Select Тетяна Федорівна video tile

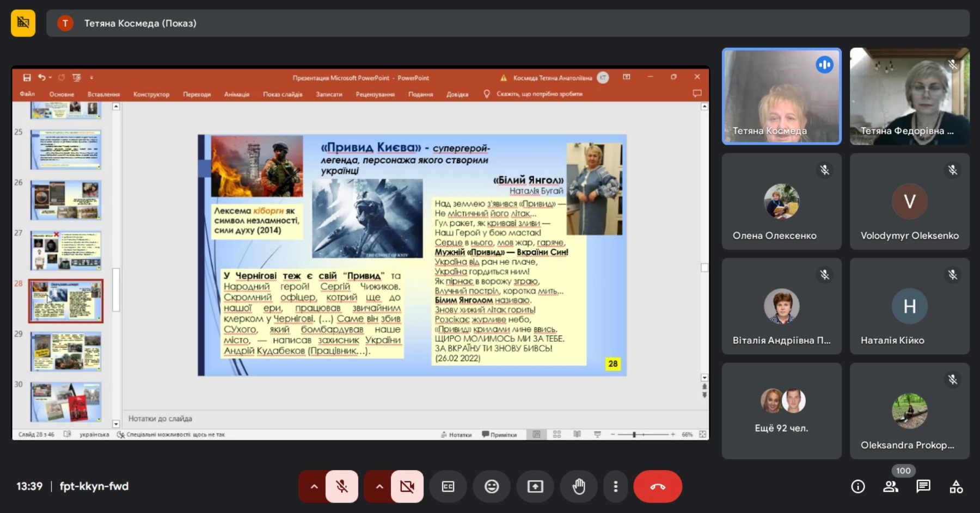[x=910, y=96]
